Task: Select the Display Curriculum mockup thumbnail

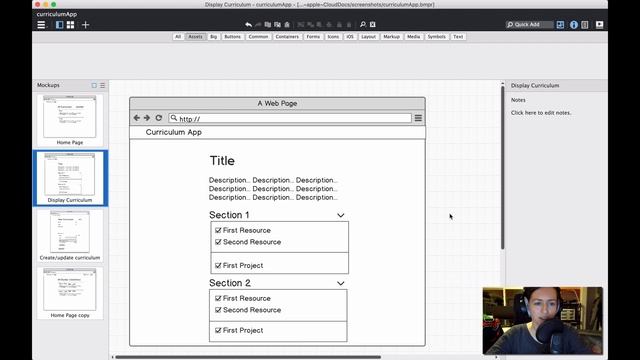Action: point(70,178)
